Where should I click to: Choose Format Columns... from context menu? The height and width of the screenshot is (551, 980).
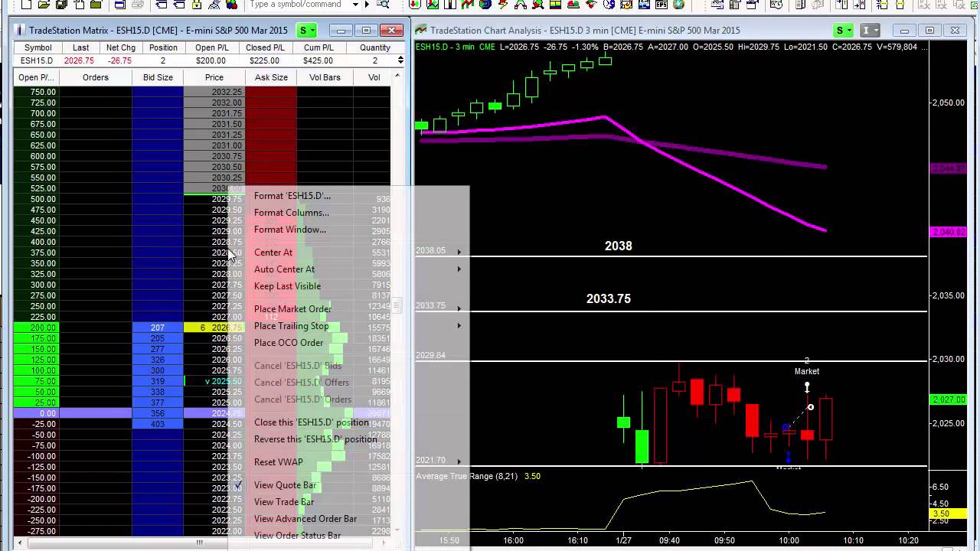pos(292,213)
